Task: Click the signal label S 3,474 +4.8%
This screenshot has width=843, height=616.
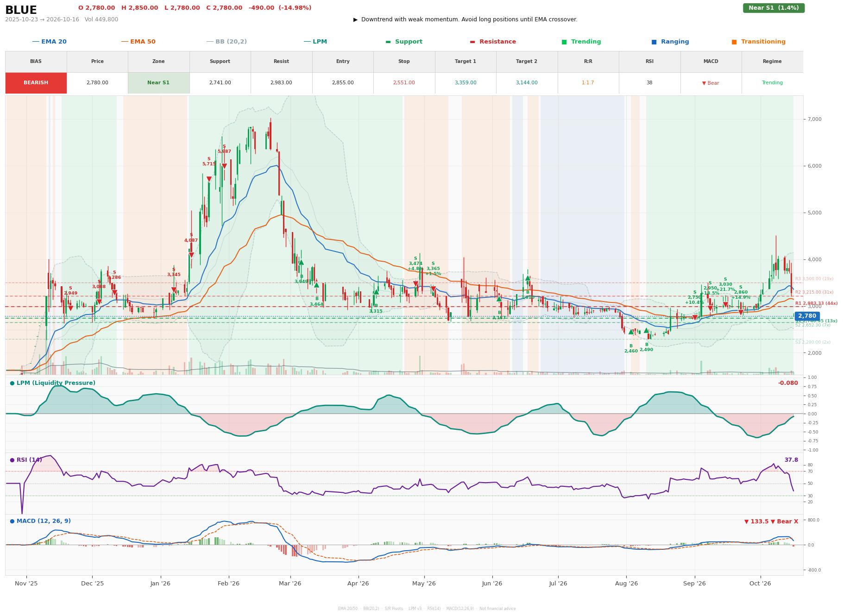Action: (415, 264)
